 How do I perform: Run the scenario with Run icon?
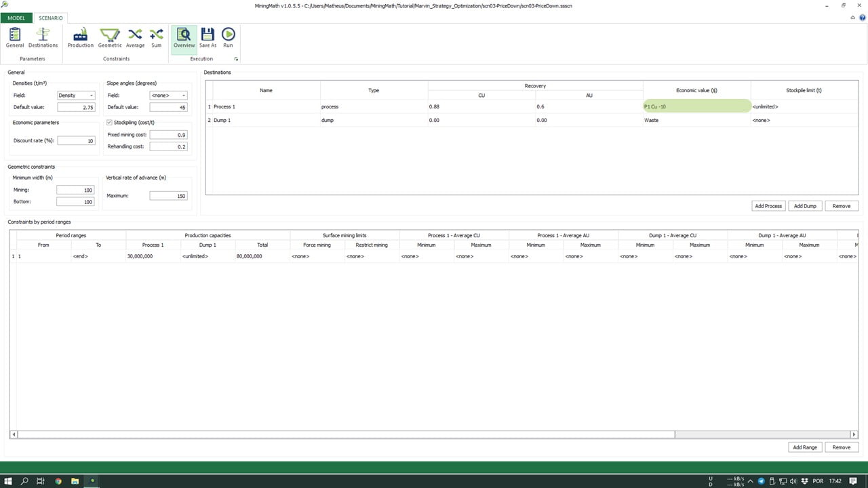coord(228,37)
